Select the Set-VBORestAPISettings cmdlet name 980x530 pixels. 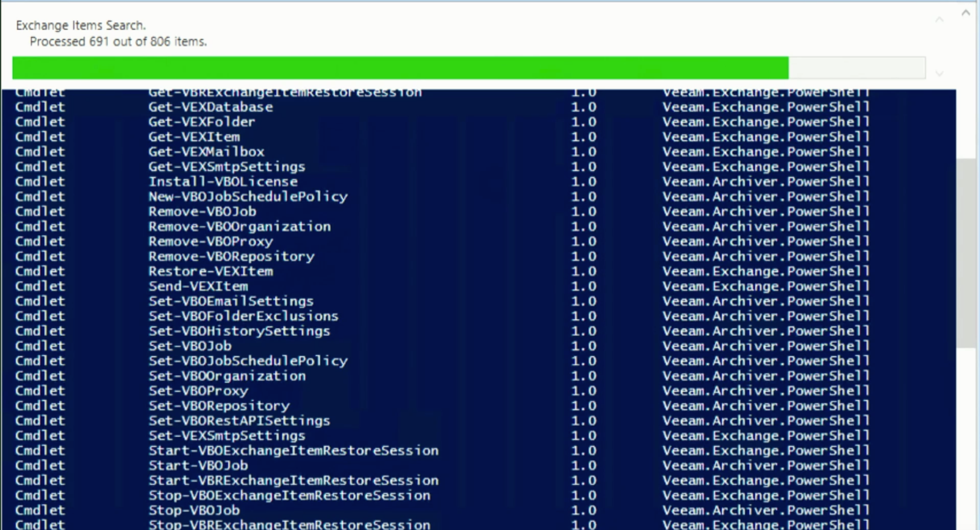[x=239, y=421]
